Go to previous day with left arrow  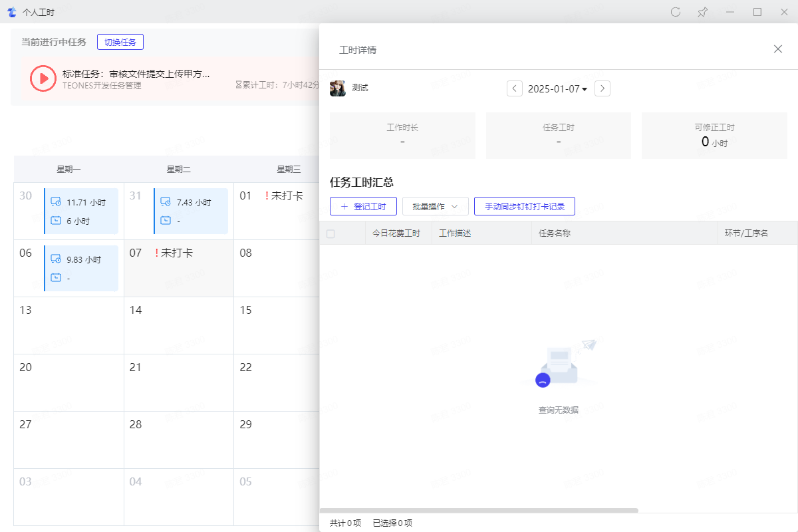coord(515,88)
